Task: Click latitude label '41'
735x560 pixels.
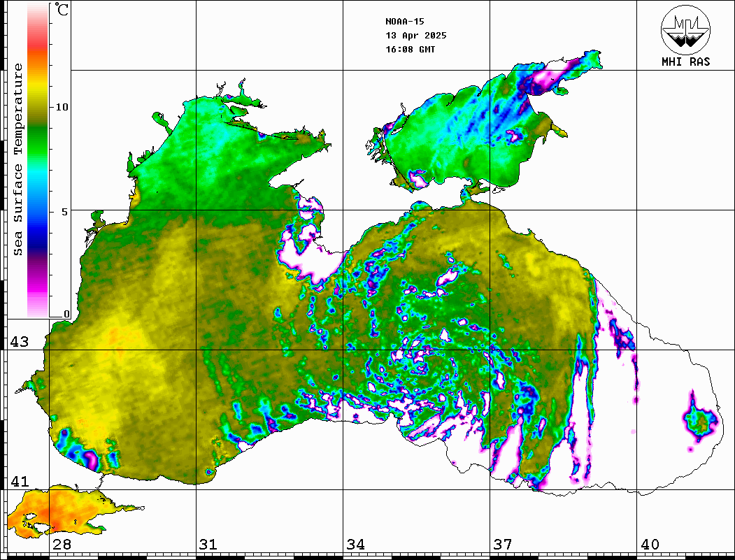Action: 20,482
